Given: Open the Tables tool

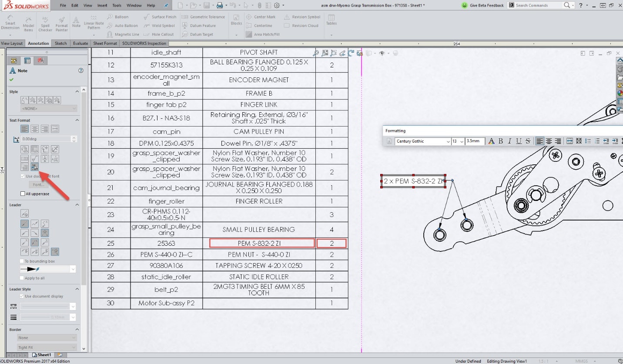Looking at the screenshot, I should tap(332, 20).
